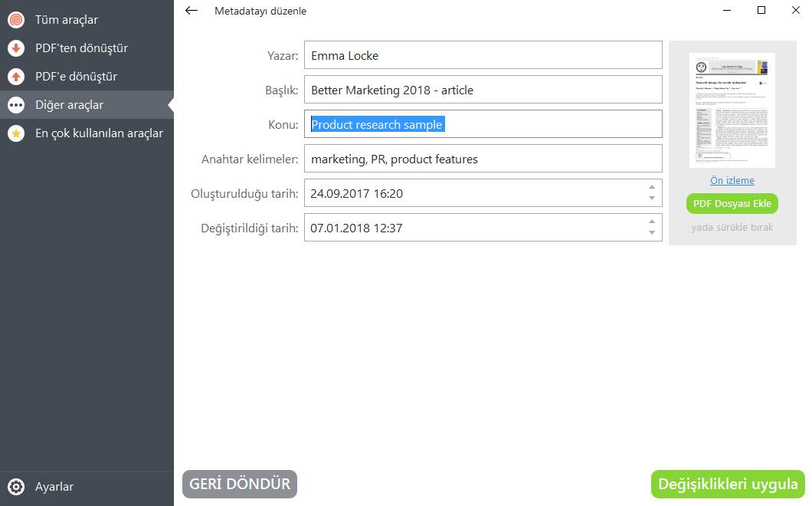The width and height of the screenshot is (812, 506).
Task: Go back using the left arrow icon
Action: [192, 11]
